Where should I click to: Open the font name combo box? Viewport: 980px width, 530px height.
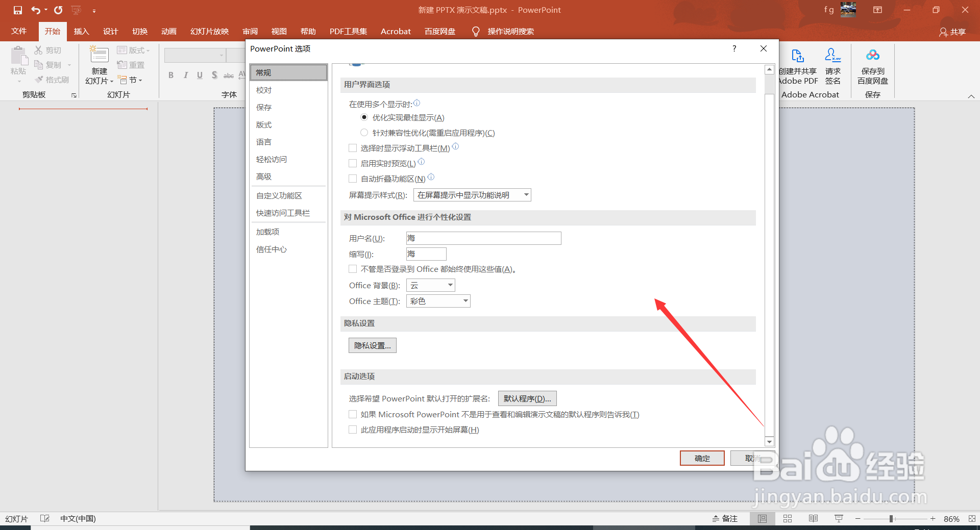pos(195,55)
